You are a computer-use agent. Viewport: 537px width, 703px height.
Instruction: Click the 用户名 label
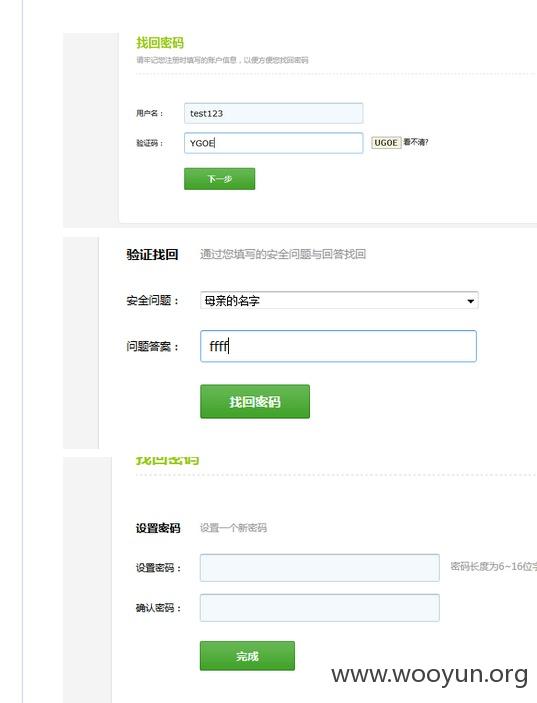150,113
